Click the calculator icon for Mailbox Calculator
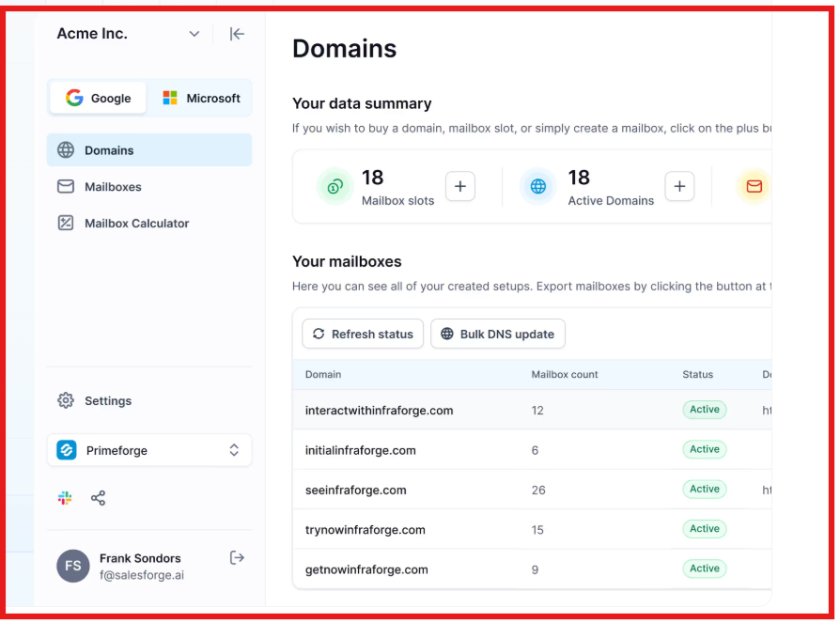 [x=66, y=223]
